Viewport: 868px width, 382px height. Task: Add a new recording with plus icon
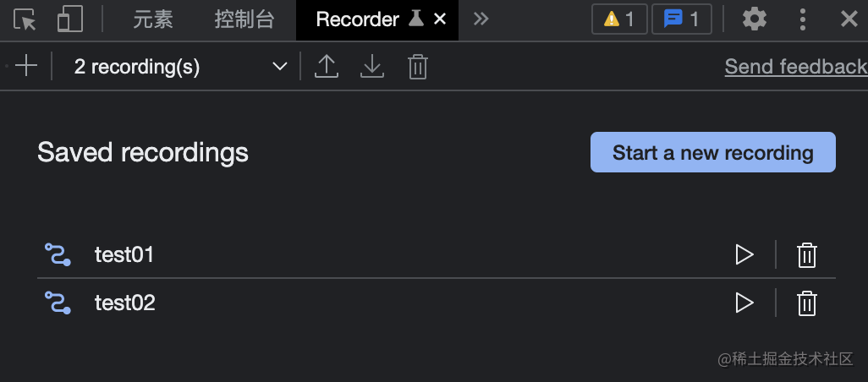click(x=26, y=66)
